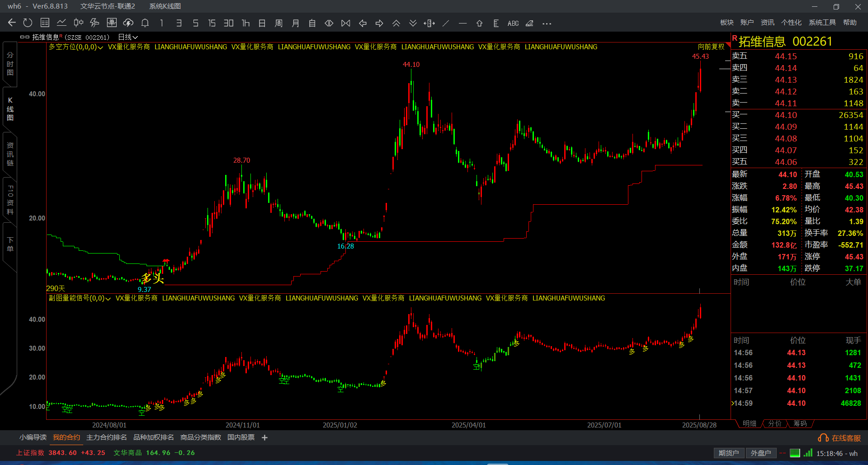Open the 主力合约排名 bottom tab
The height and width of the screenshot is (465, 868).
107,437
